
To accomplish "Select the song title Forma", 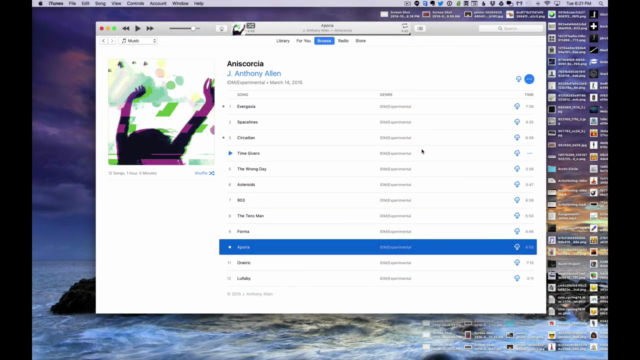I will [243, 231].
